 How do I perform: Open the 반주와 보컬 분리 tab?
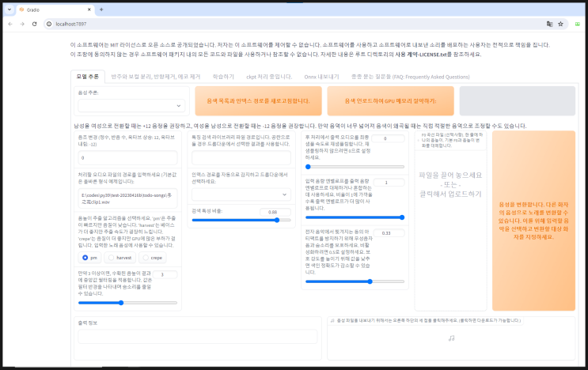[x=156, y=77]
